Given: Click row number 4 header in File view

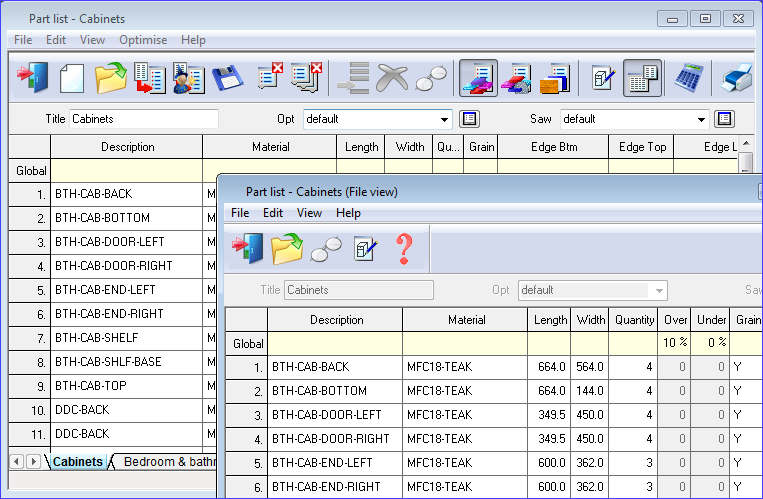Looking at the screenshot, I should 247,439.
